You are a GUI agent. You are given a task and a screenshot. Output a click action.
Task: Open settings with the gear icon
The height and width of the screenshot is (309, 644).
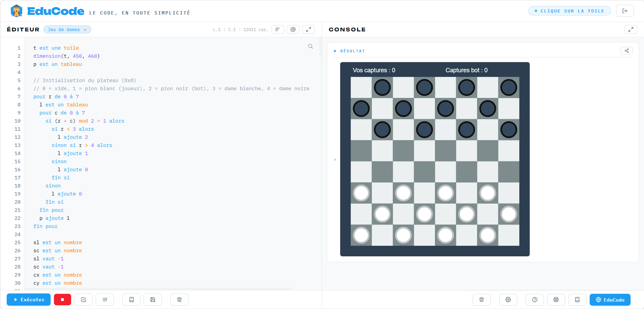pyautogui.click(x=508, y=300)
